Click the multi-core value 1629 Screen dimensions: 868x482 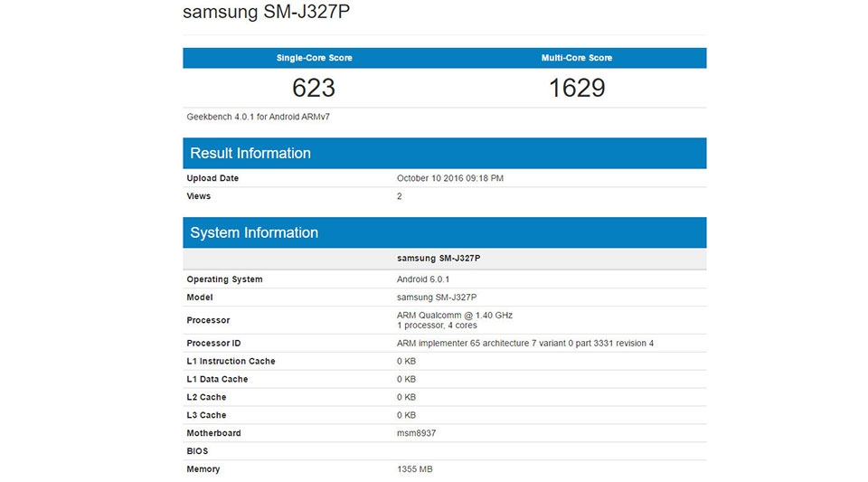(x=576, y=88)
